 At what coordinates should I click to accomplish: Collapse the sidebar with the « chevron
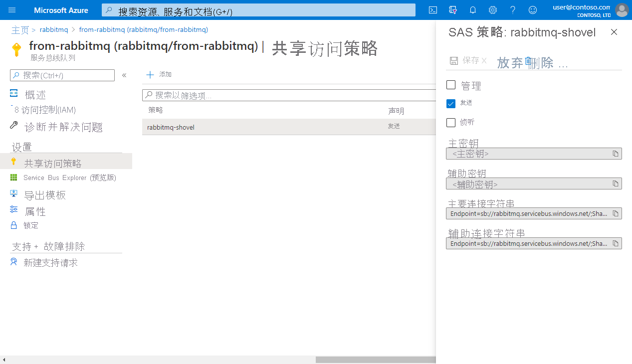[124, 75]
